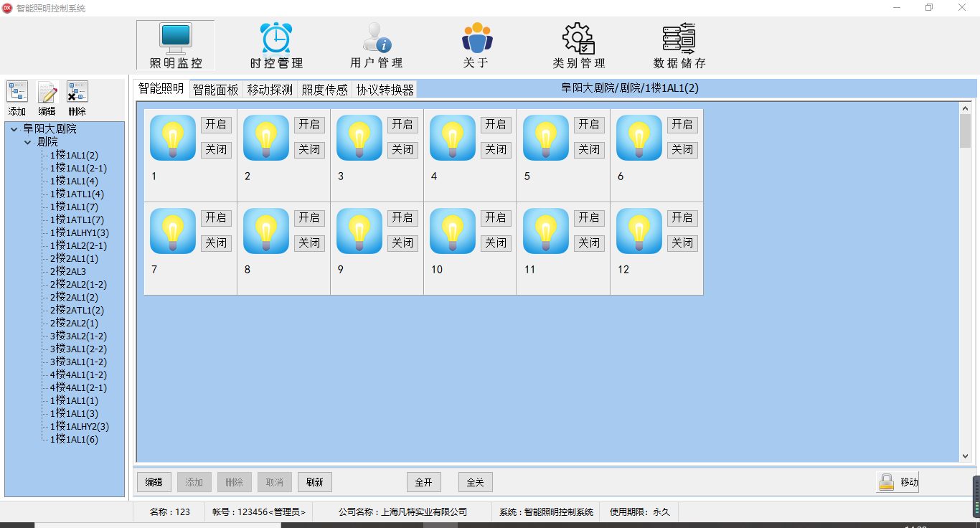
Task: Turn on light 1 with 开启
Action: pyautogui.click(x=216, y=125)
